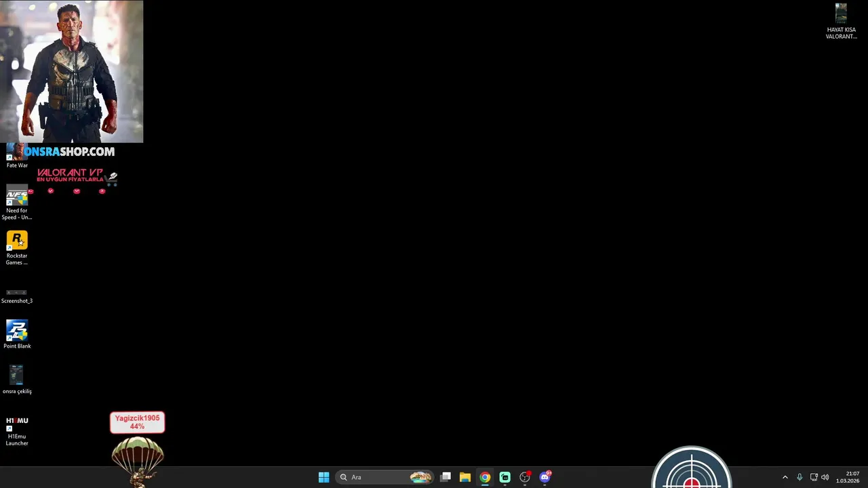The image size is (868, 488).
Task: Open network settings tray icon
Action: (814, 477)
